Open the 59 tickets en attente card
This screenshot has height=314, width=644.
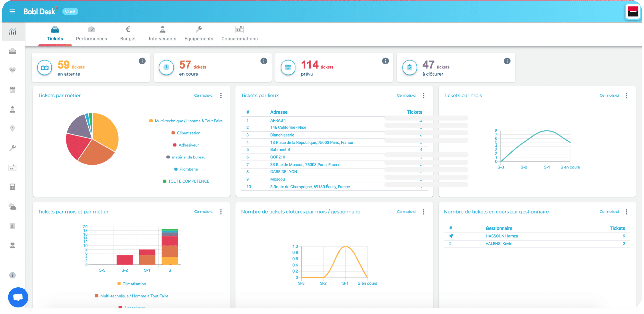tap(91, 68)
